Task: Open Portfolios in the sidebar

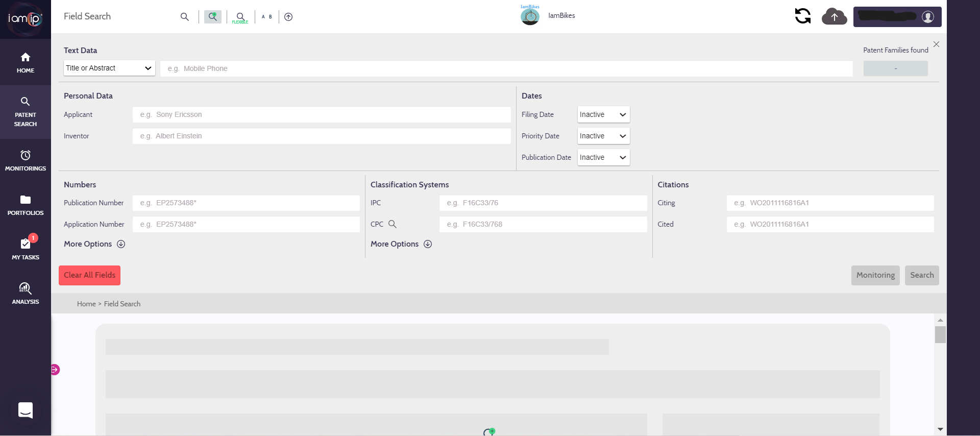Action: point(26,205)
